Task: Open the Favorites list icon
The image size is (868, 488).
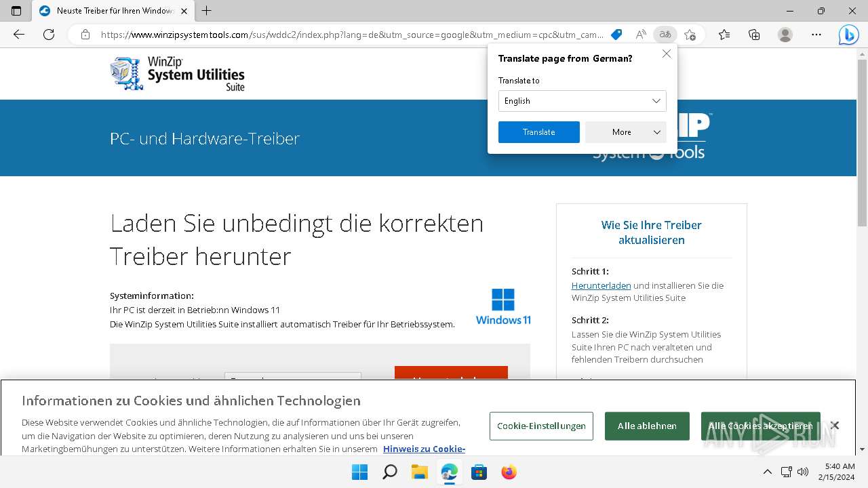Action: 724,35
